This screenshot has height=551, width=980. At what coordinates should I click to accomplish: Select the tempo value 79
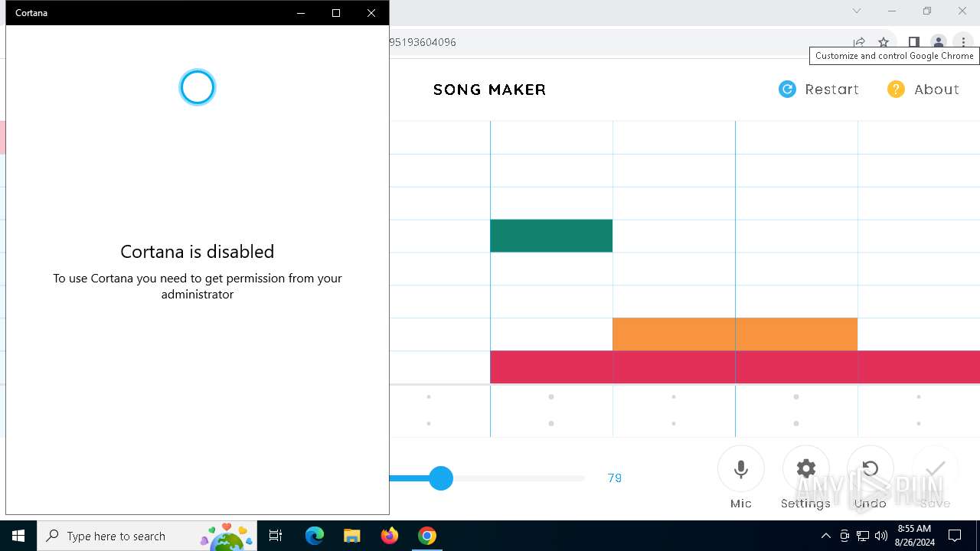614,478
